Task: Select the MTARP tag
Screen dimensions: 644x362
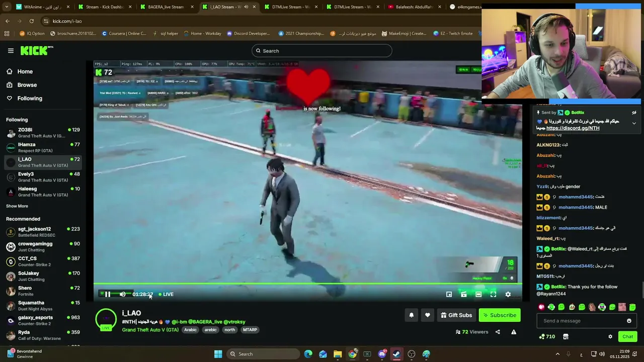Action: click(250, 330)
